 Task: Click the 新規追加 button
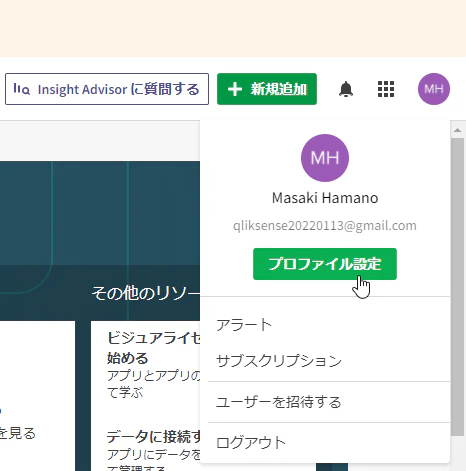click(267, 89)
